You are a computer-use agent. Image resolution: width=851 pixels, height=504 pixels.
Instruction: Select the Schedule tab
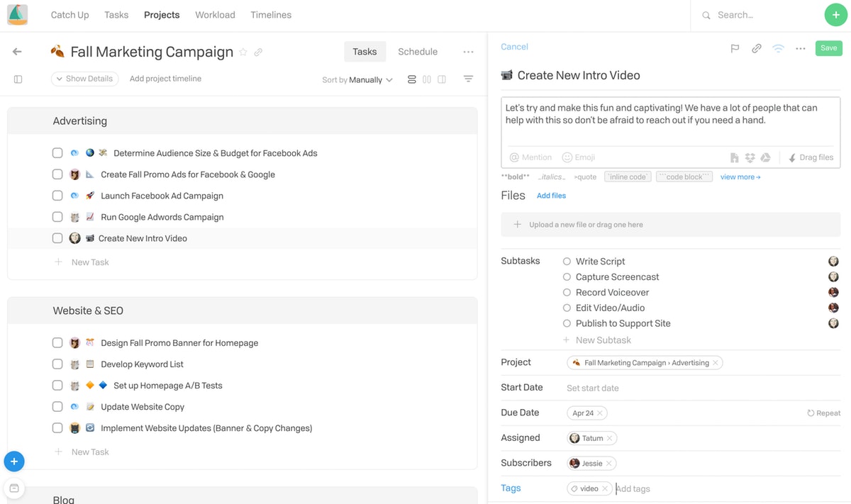[x=418, y=52]
